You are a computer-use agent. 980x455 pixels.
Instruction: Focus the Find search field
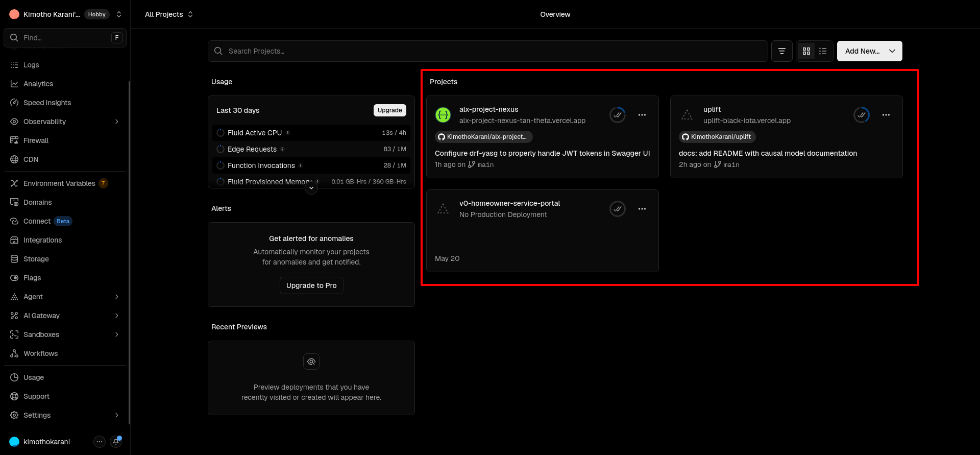point(65,38)
